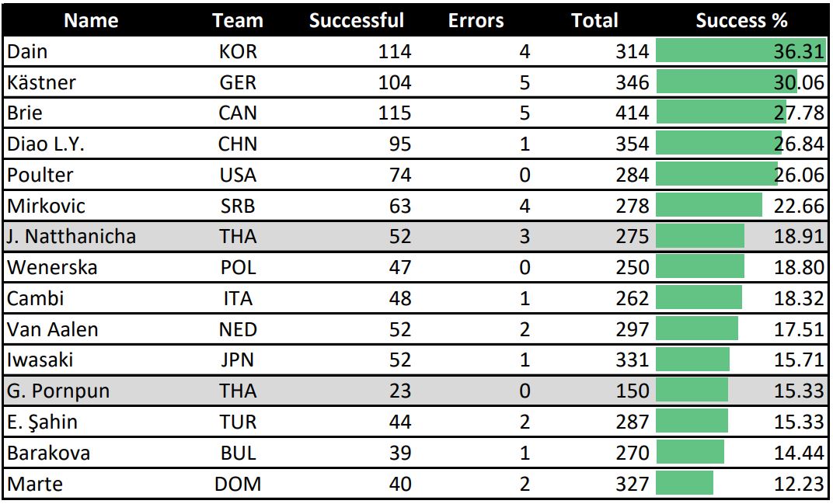Click the Errors column header

[476, 20]
